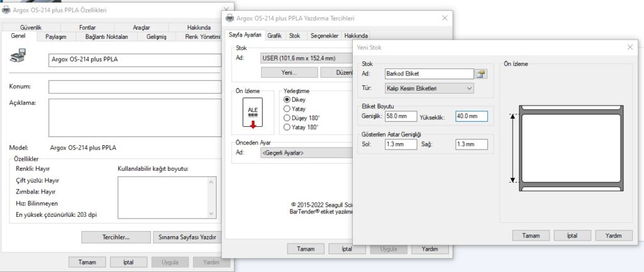Switch to the Gelişmiş tab

point(157,36)
